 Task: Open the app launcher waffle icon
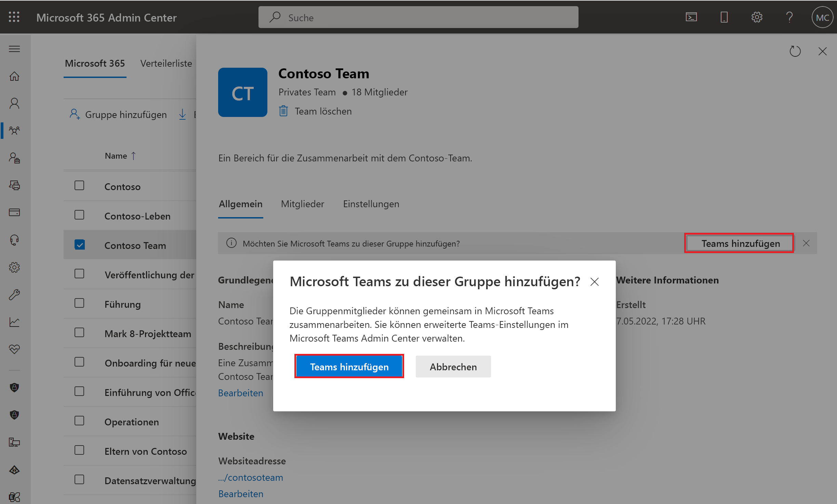[x=14, y=17]
